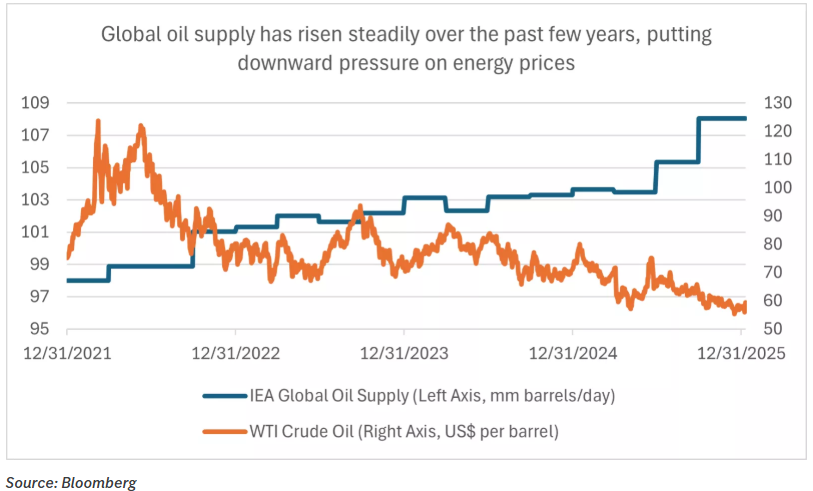Click the Source: Bloomberg caption
The image size is (813, 491).
pyautogui.click(x=69, y=482)
